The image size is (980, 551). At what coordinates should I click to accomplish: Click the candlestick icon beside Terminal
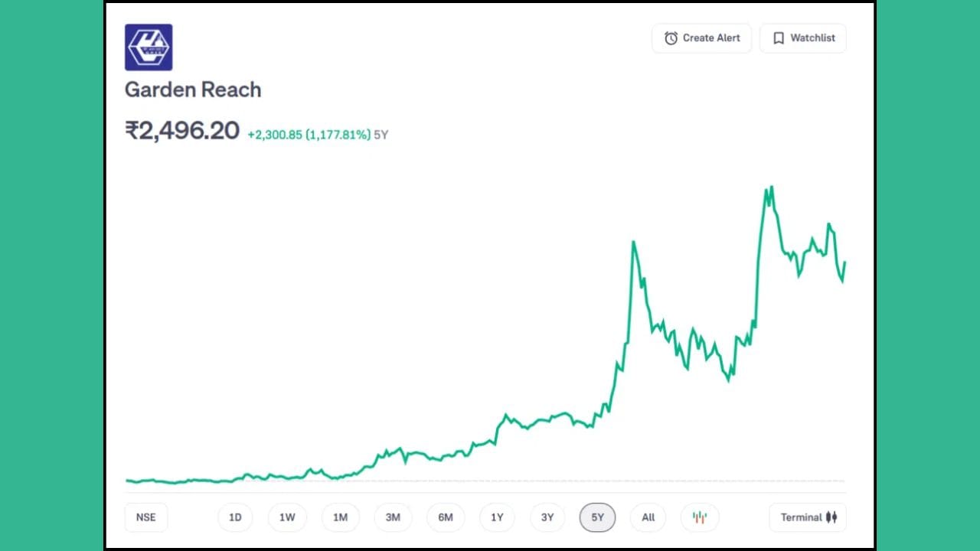(x=831, y=517)
